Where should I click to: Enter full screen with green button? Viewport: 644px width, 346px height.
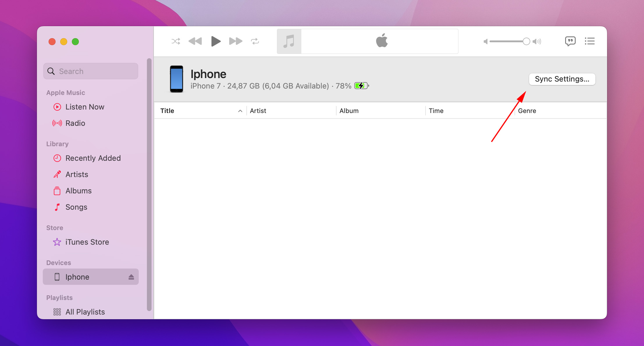[75, 42]
